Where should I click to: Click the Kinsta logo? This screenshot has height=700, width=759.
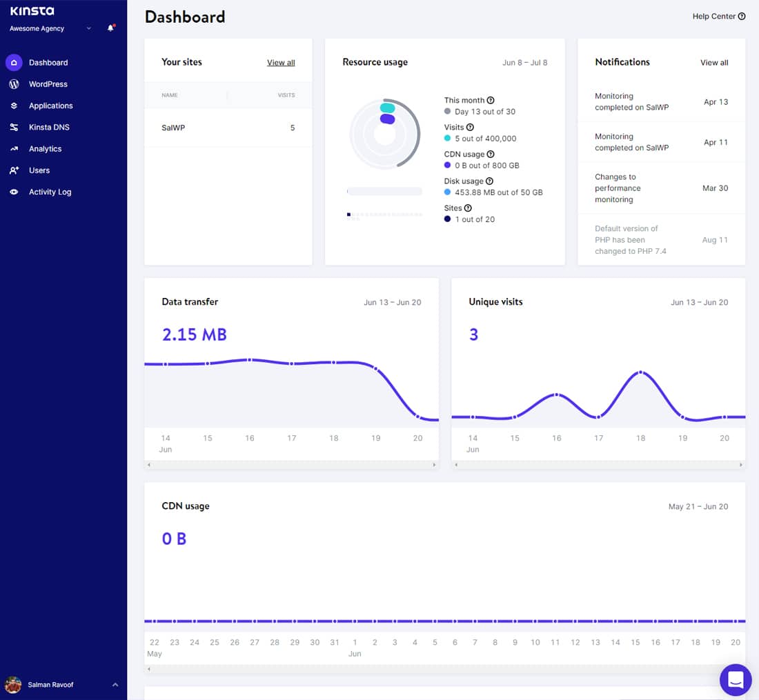point(32,10)
